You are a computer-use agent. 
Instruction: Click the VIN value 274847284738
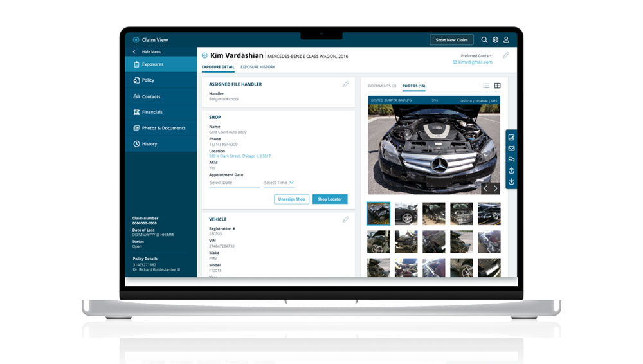(x=221, y=246)
